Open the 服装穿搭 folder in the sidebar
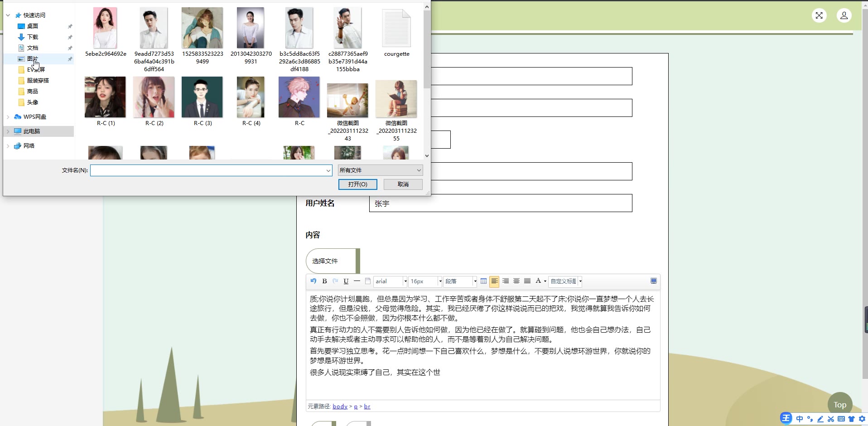 click(x=38, y=81)
